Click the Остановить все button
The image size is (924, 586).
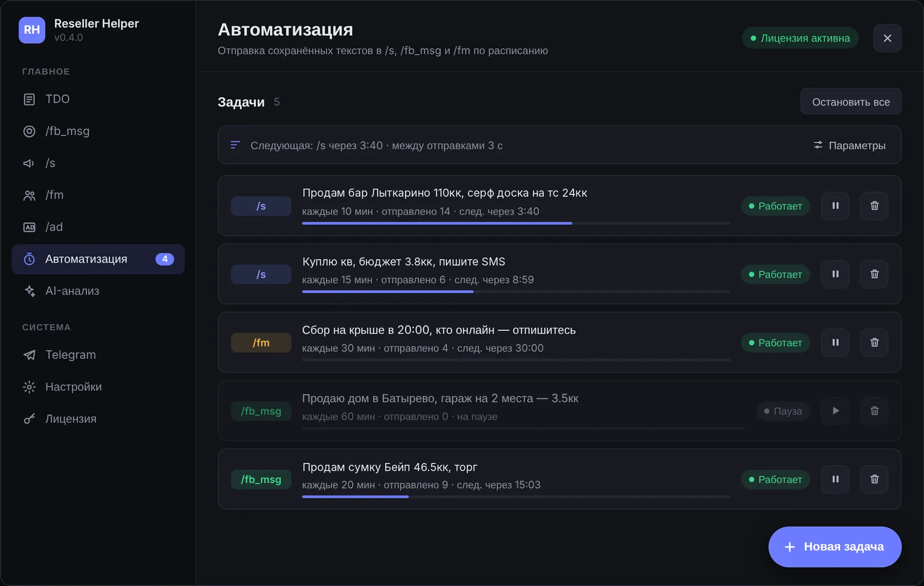click(x=851, y=102)
